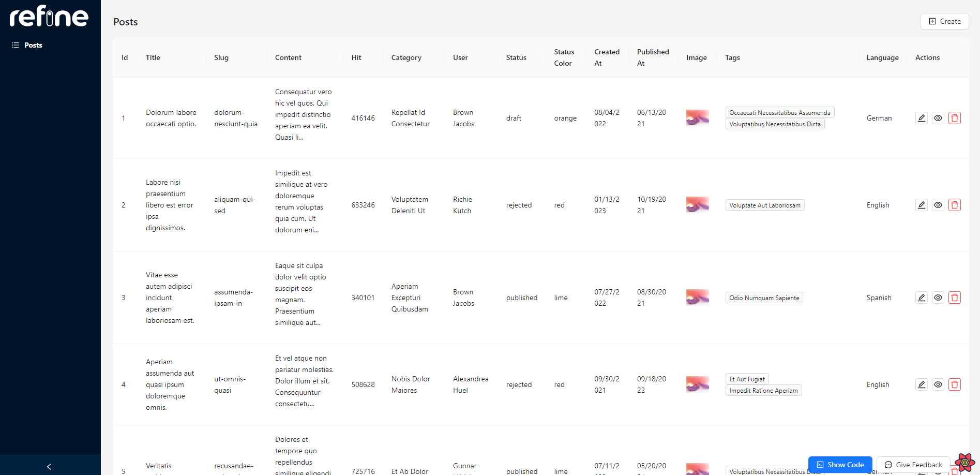The image size is (980, 475).
Task: View post 3 using the eye icon
Action: click(938, 298)
